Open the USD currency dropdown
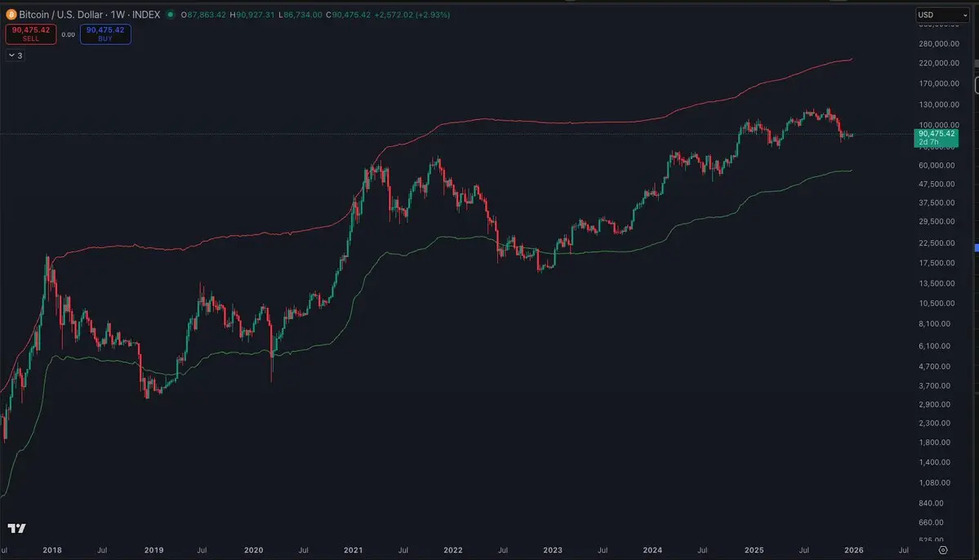 pos(942,15)
